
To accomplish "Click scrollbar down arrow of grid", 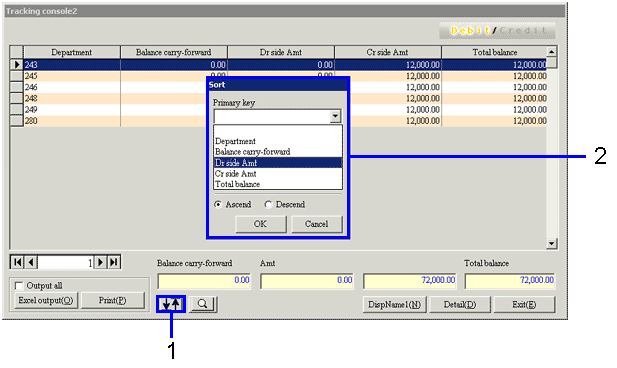I will (552, 244).
